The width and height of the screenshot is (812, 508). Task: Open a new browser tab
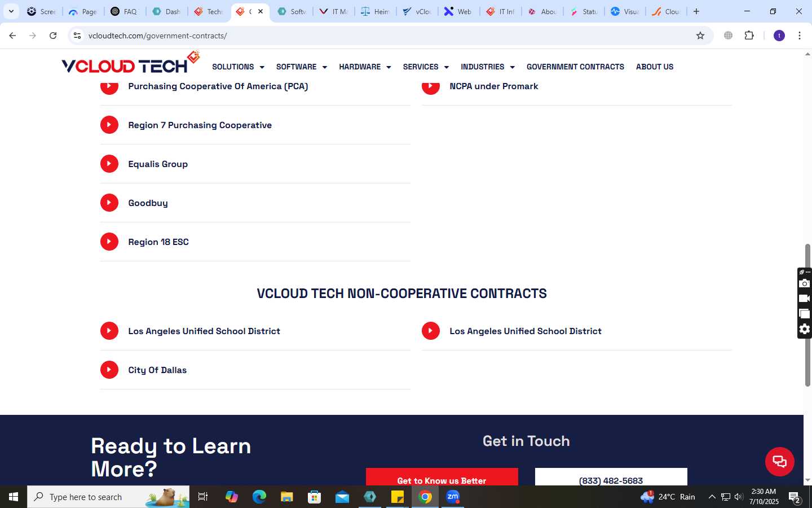tap(696, 11)
